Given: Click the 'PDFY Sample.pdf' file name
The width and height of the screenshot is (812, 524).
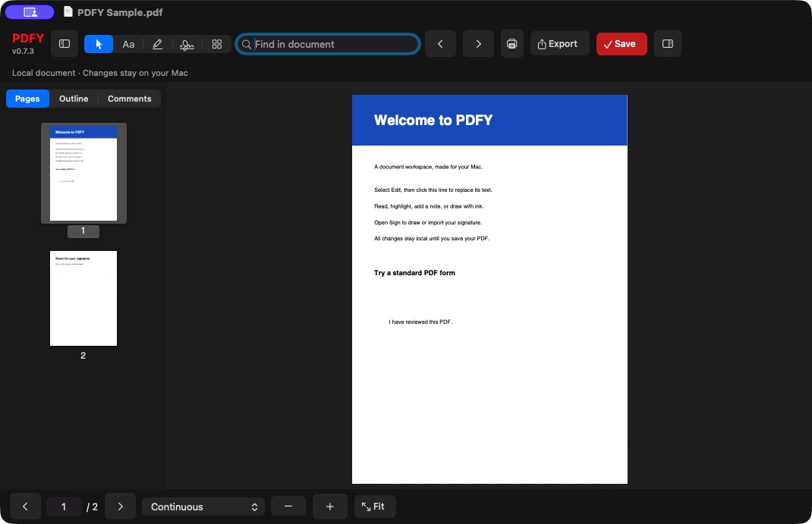Looking at the screenshot, I should click(120, 12).
